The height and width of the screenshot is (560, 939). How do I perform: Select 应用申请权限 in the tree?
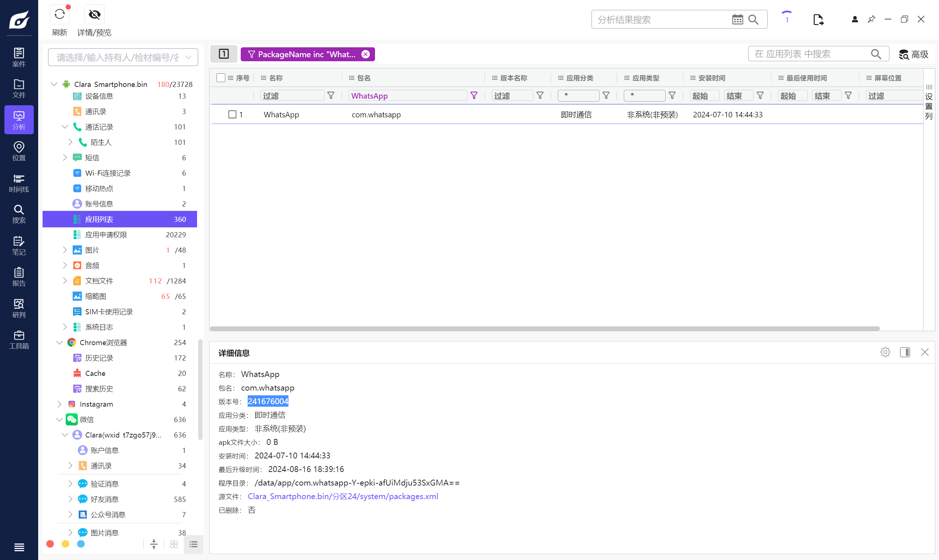pyautogui.click(x=106, y=235)
